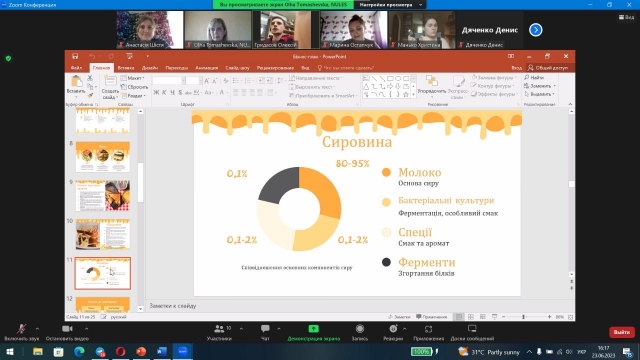Click the Whiteboards icon in Zoom toolbar
The width and height of the screenshot is (640, 360).
[472, 329]
